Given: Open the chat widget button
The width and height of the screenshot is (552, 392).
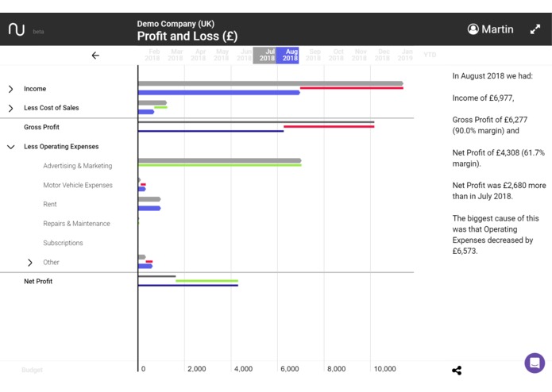Looking at the screenshot, I should (535, 363).
